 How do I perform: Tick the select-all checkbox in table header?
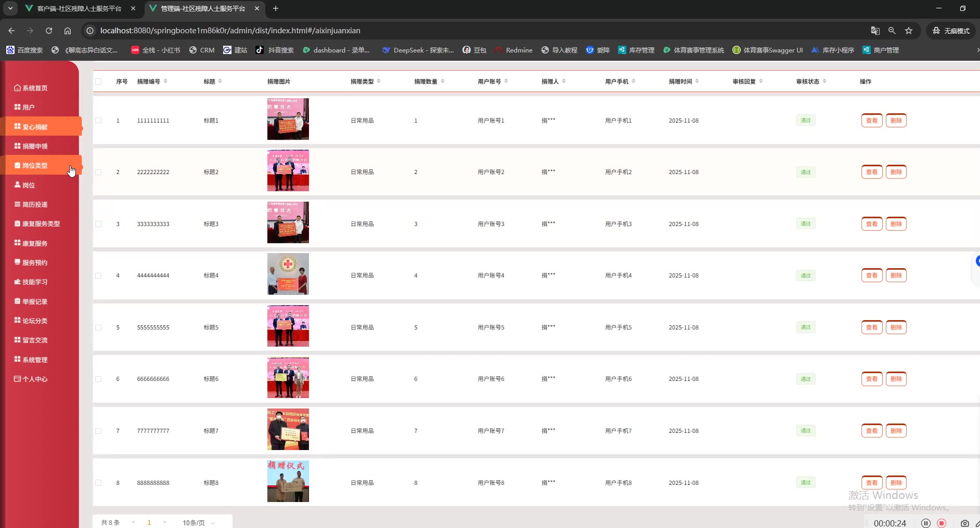pyautogui.click(x=98, y=82)
